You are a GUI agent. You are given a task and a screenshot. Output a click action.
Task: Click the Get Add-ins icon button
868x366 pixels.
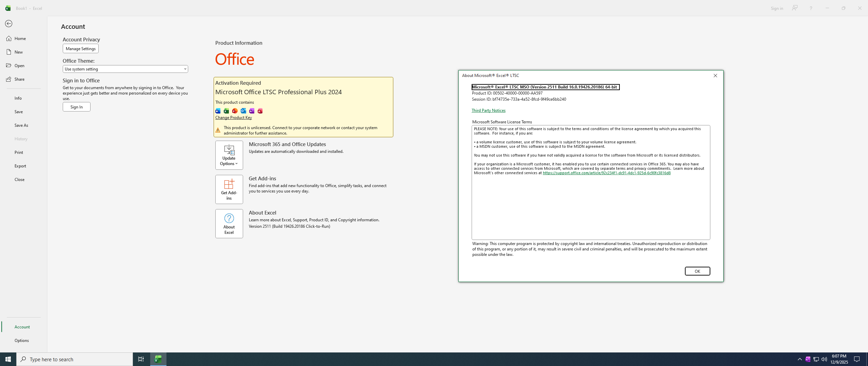click(x=229, y=189)
